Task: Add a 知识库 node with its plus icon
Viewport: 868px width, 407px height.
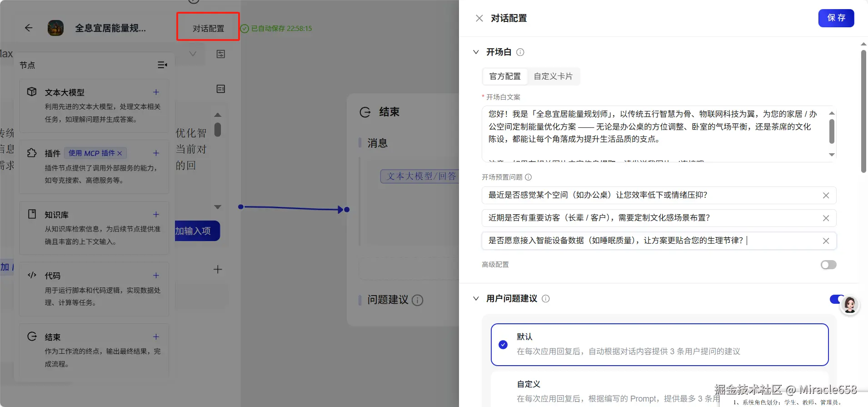Action: click(x=156, y=214)
